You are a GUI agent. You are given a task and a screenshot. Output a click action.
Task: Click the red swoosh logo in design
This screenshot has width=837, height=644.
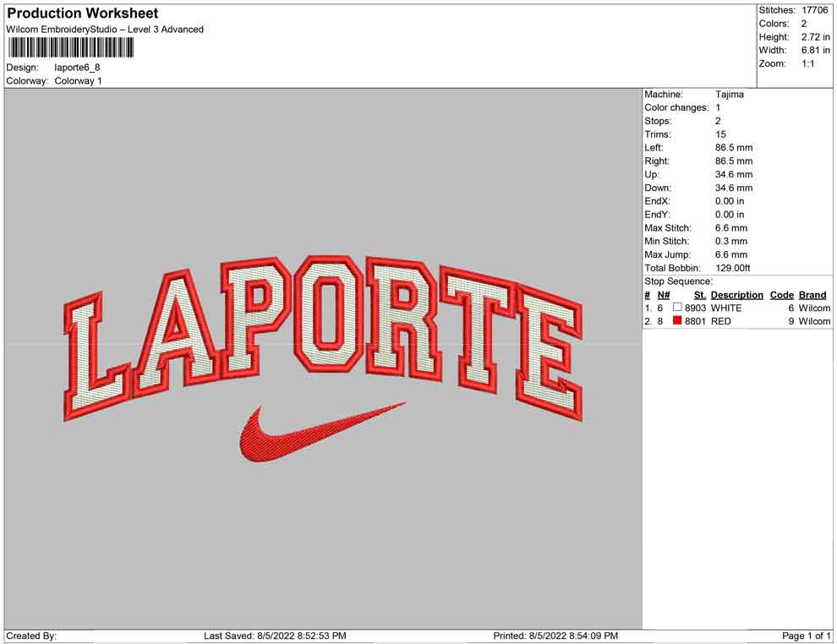coord(322,432)
